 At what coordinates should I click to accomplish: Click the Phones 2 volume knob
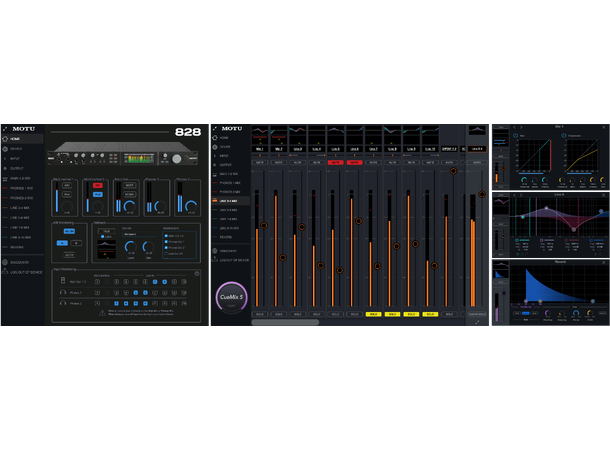pyautogui.click(x=191, y=206)
